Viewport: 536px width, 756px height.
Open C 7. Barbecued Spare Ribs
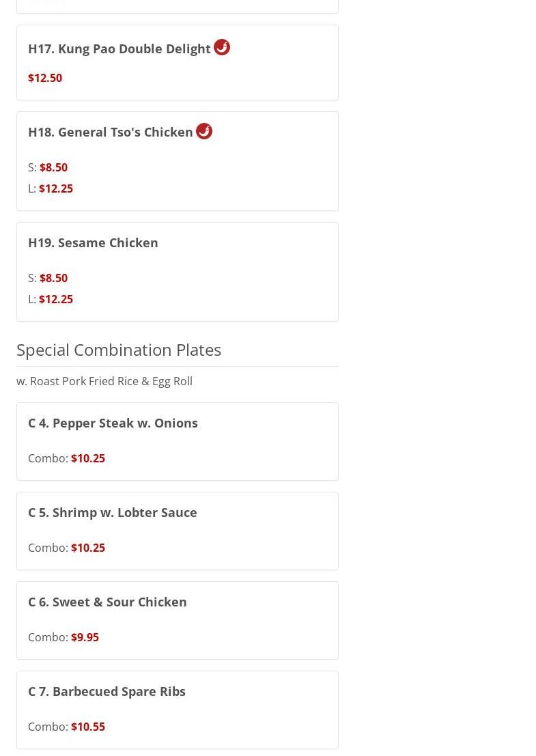[107, 691]
